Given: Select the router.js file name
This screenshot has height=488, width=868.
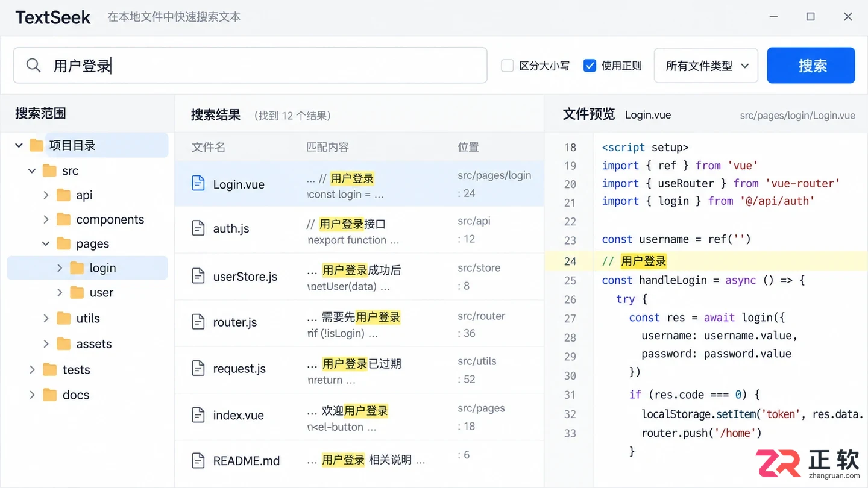Looking at the screenshot, I should tap(235, 322).
